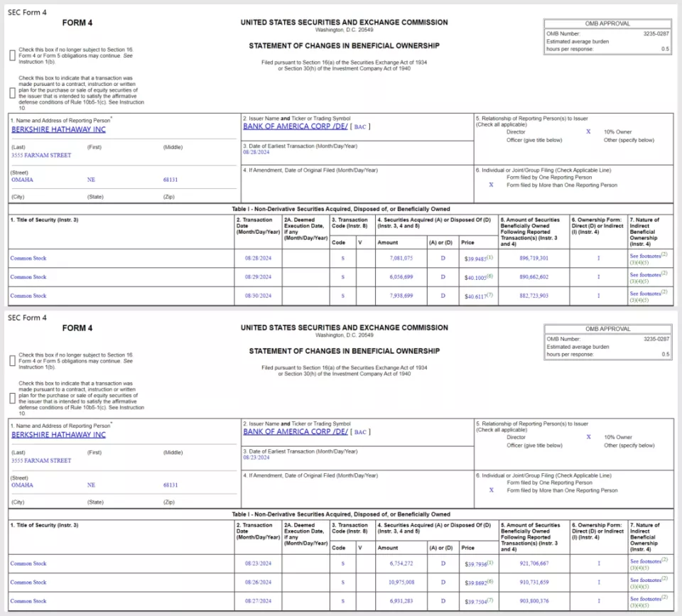Click X beside 'Form filed by More than One' in lower form
Screen dimensions: 682x616
(x=491, y=490)
